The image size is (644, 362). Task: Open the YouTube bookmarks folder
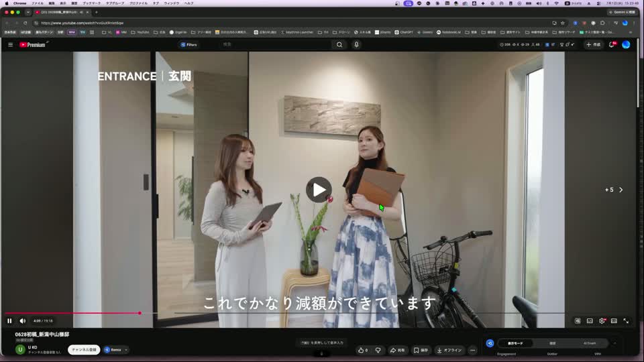(x=140, y=32)
